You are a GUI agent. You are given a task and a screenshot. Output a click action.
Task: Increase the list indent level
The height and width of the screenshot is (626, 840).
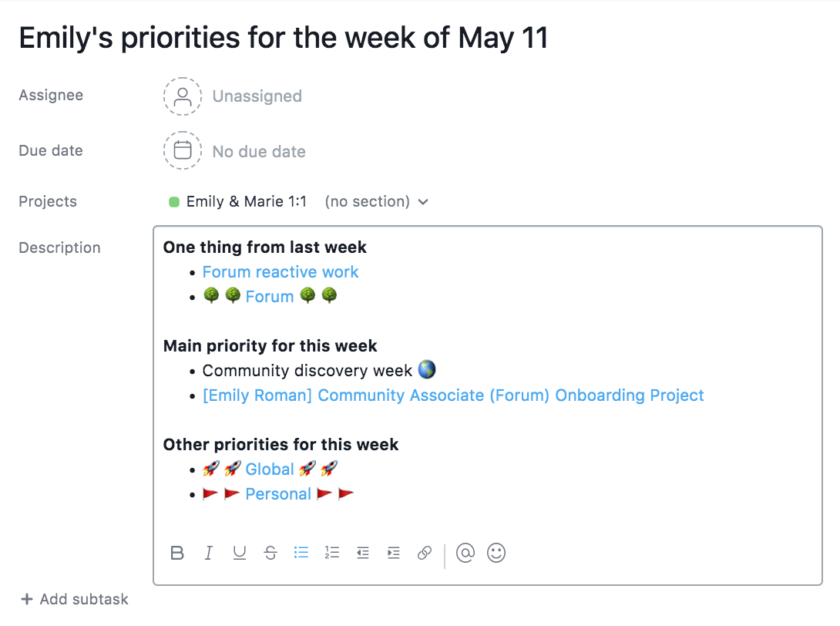[x=394, y=553]
